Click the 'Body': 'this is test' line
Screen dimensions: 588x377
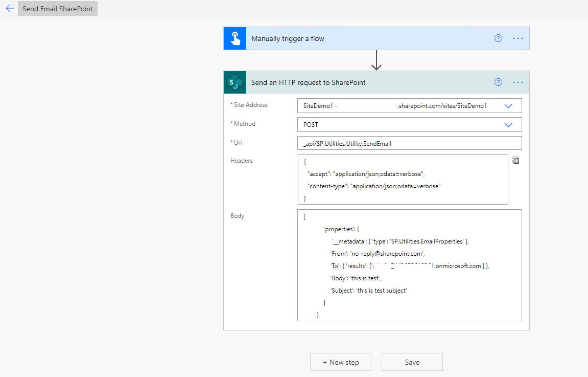click(x=356, y=278)
